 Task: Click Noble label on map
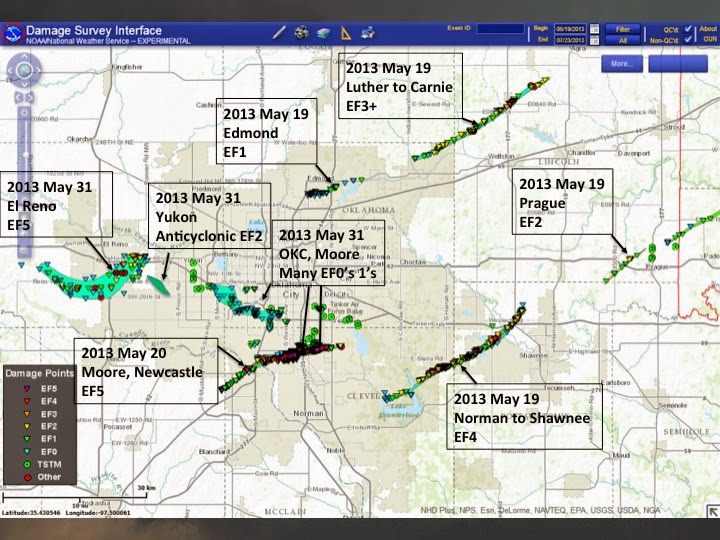[x=336, y=450]
